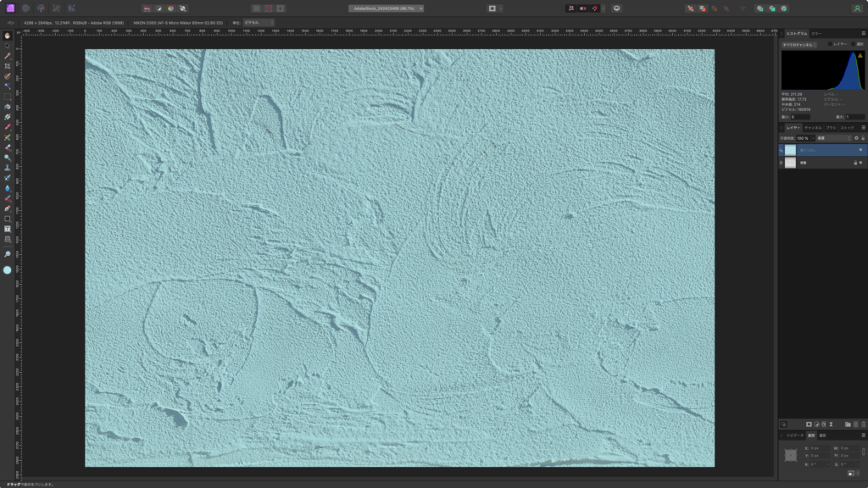This screenshot has height=488, width=868.
Task: Select the Move tool arrow
Action: (x=8, y=46)
